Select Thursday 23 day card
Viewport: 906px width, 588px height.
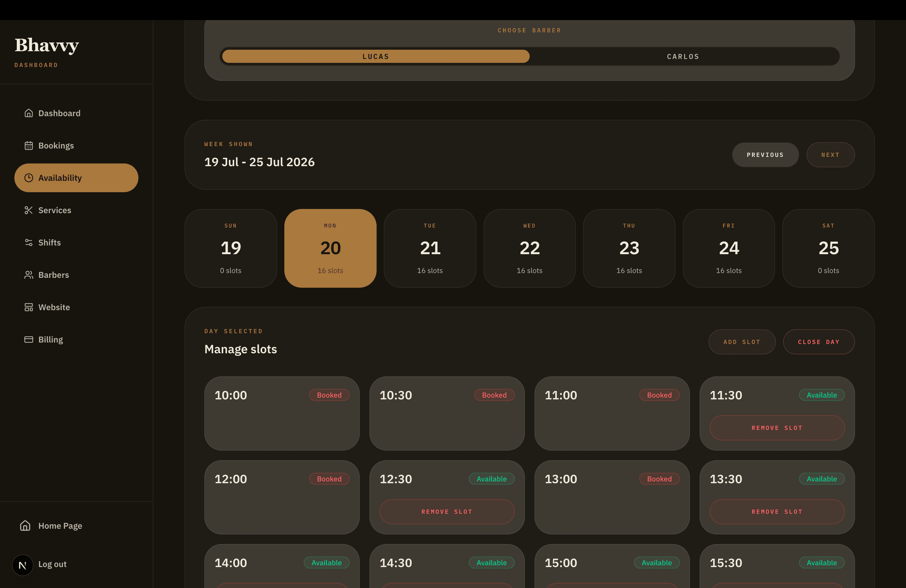click(629, 248)
